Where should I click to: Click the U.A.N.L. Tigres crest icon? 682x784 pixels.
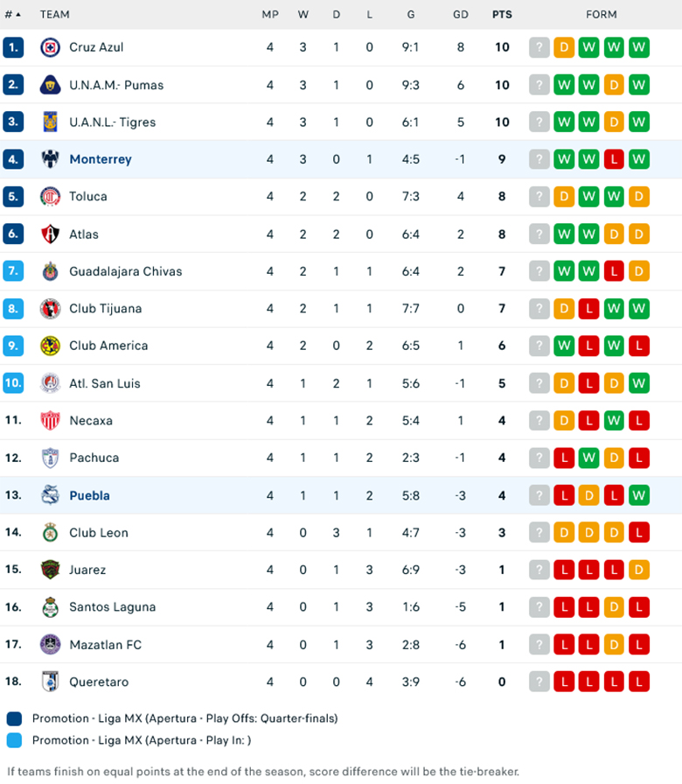point(50,122)
